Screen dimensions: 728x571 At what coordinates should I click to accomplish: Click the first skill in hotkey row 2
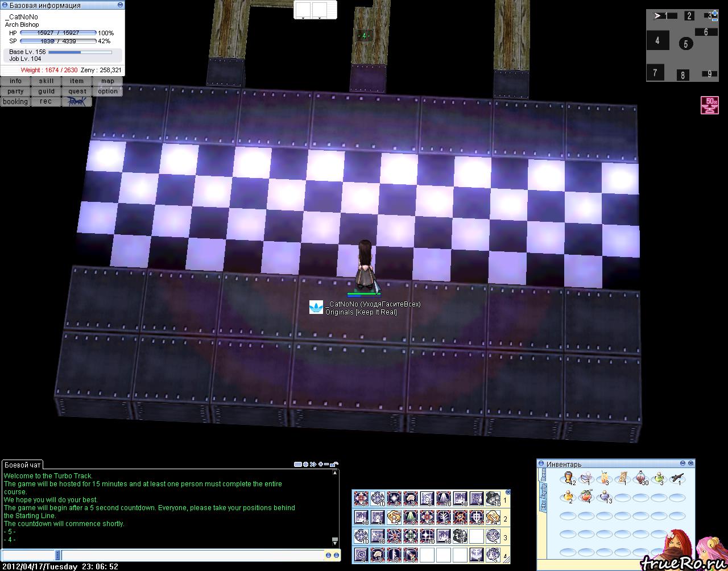361,518
